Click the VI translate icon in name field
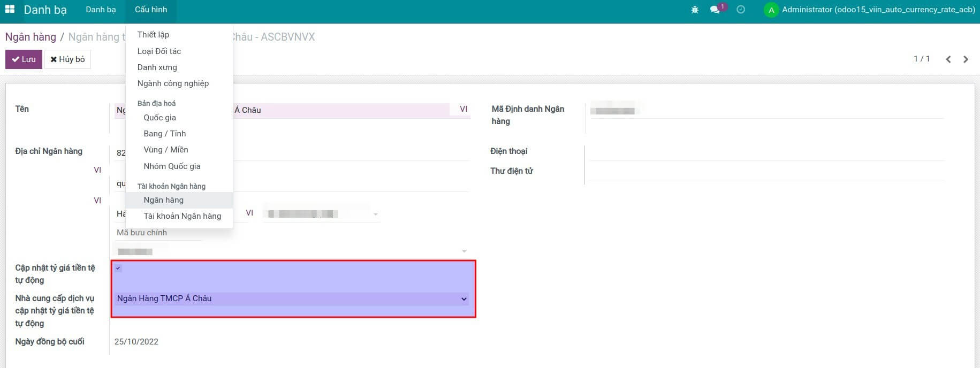This screenshot has width=980, height=368. tap(463, 109)
